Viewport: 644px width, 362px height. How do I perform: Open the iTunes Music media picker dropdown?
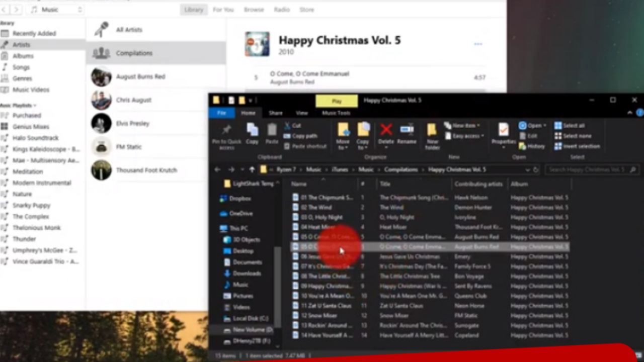point(56,10)
